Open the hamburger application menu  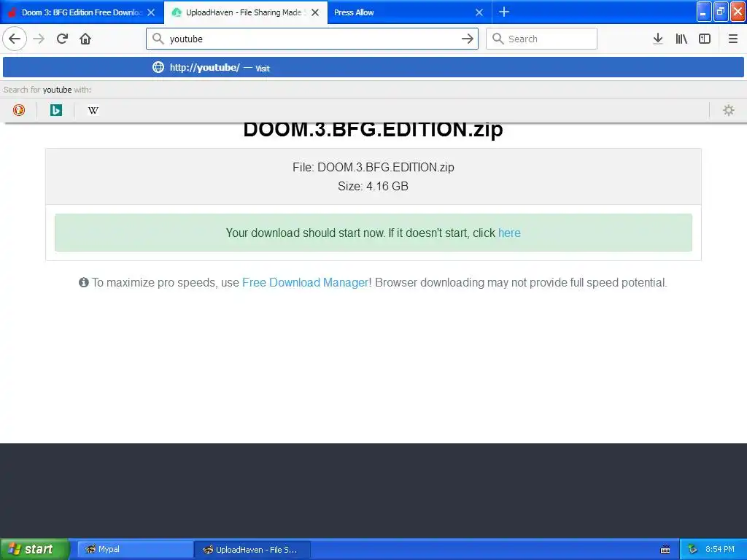click(x=732, y=39)
